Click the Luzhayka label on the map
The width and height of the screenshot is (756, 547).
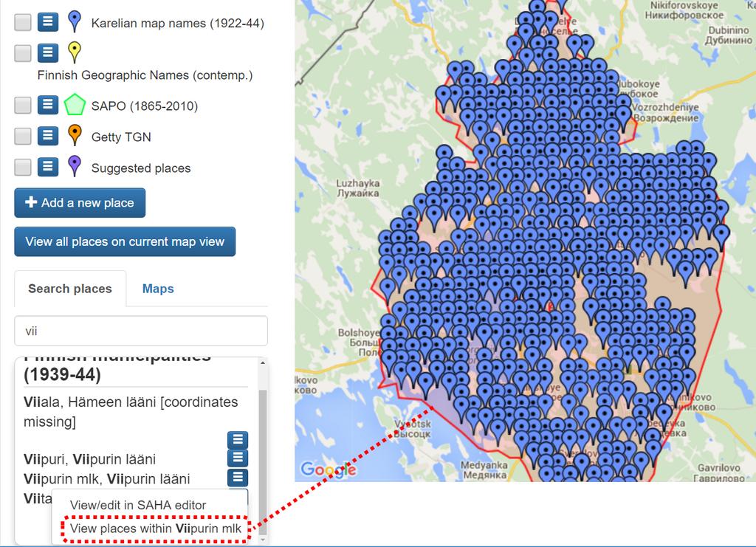tap(358, 188)
